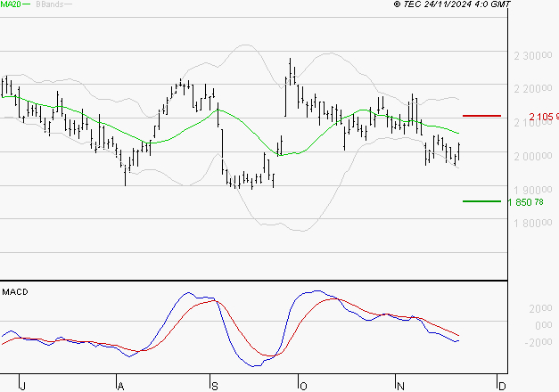Click the 2 000 price axis label
The image size is (559, 392).
[533, 156]
